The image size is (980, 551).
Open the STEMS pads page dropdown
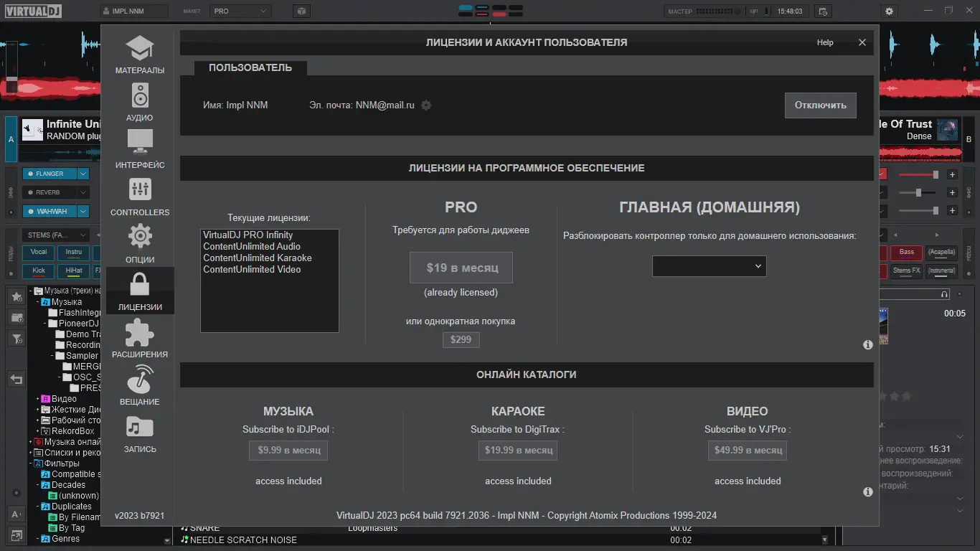point(56,235)
